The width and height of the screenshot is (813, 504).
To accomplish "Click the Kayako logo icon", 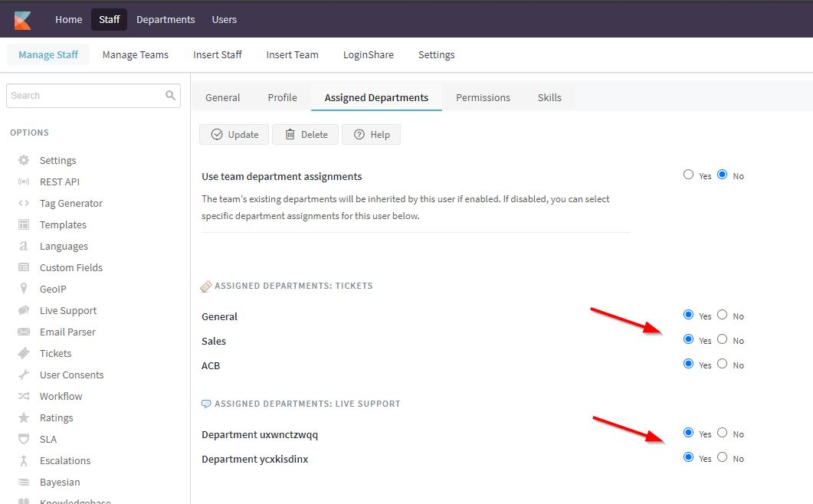I will (x=22, y=20).
